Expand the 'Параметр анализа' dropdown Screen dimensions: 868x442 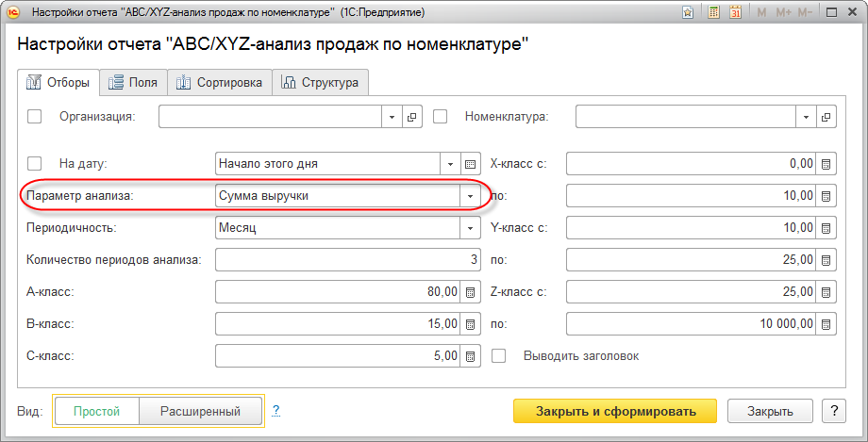tap(470, 195)
